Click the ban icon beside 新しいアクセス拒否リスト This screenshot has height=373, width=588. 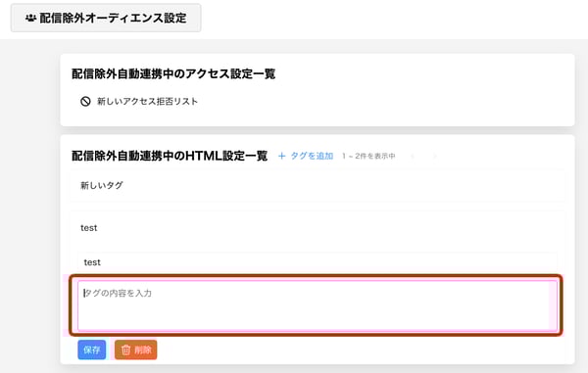click(85, 101)
